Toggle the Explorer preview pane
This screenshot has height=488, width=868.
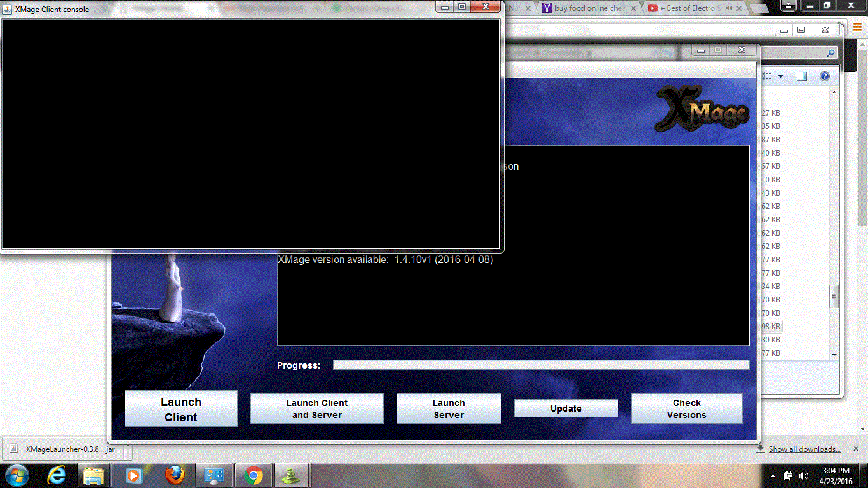coord(802,76)
